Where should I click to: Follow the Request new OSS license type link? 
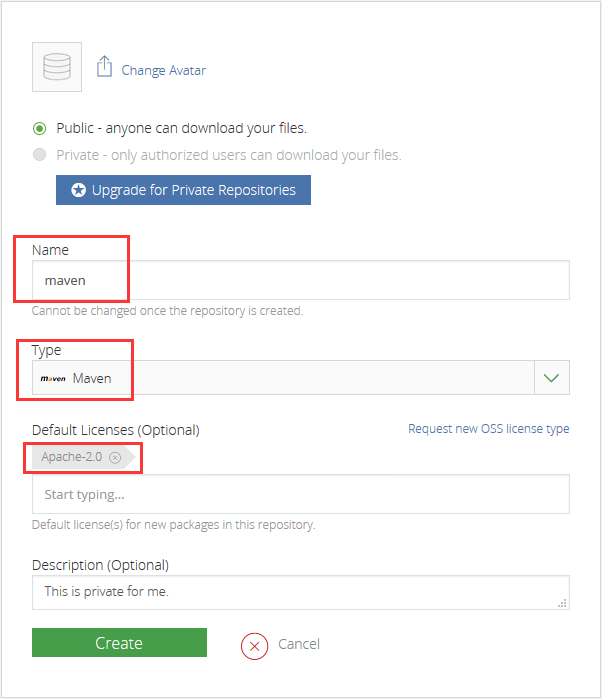pyautogui.click(x=488, y=429)
